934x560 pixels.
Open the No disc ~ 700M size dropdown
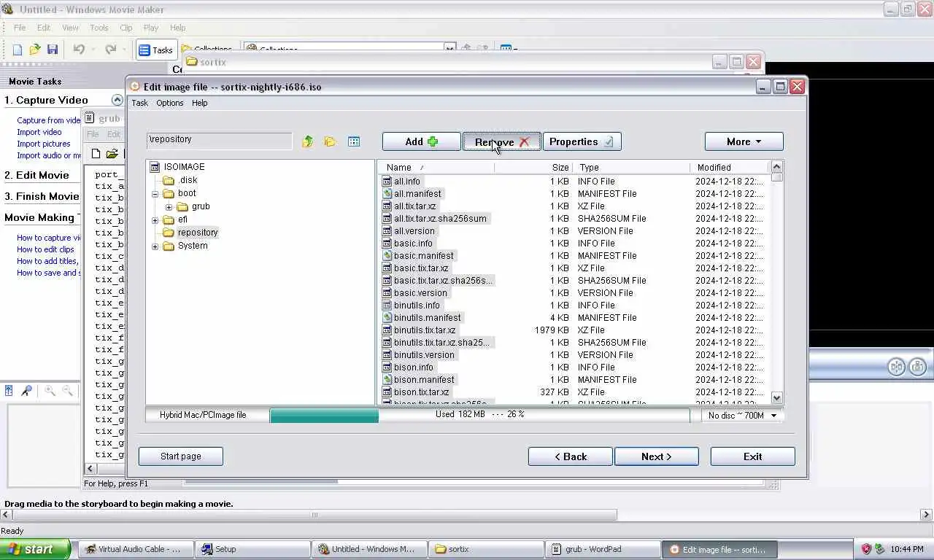tap(744, 416)
